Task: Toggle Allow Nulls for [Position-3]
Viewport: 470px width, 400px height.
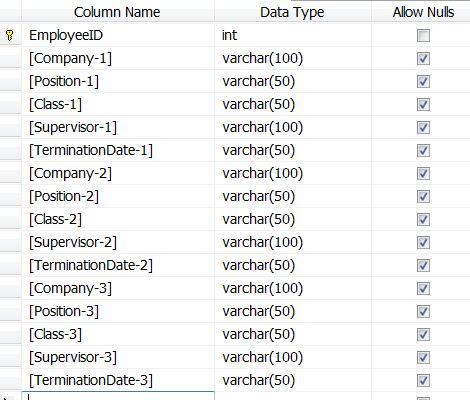Action: [423, 312]
